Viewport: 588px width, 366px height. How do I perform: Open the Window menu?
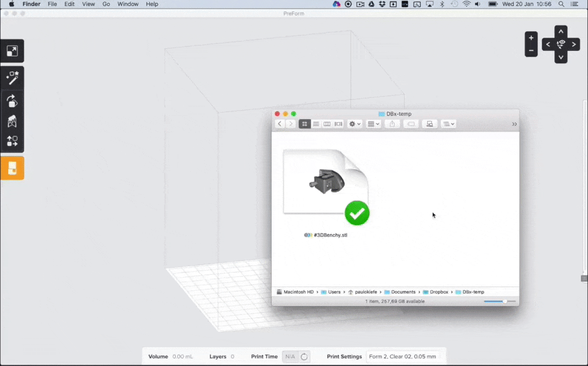[128, 4]
